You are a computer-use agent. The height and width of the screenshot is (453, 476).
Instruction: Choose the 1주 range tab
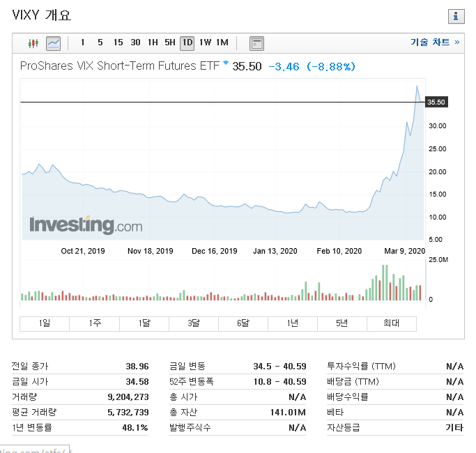pos(94,323)
